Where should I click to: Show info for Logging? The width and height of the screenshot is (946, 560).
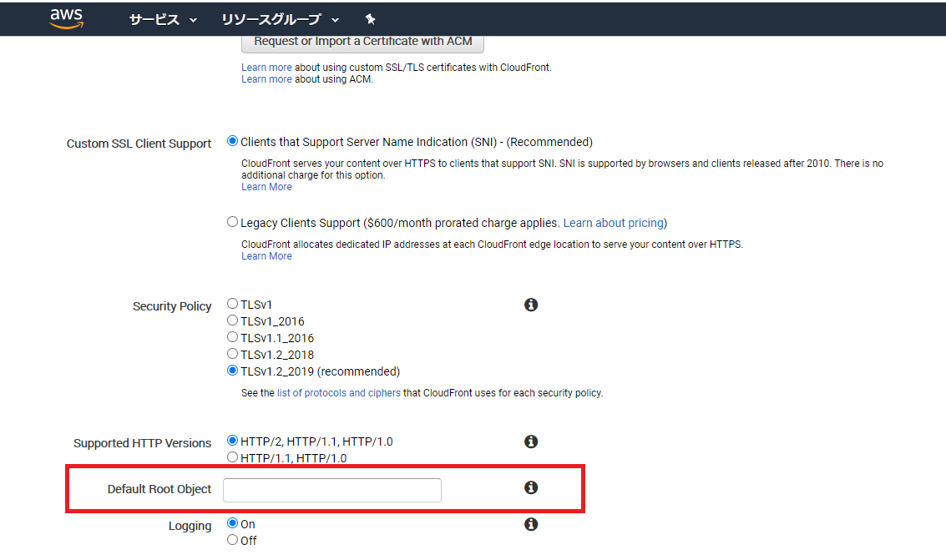(x=531, y=524)
